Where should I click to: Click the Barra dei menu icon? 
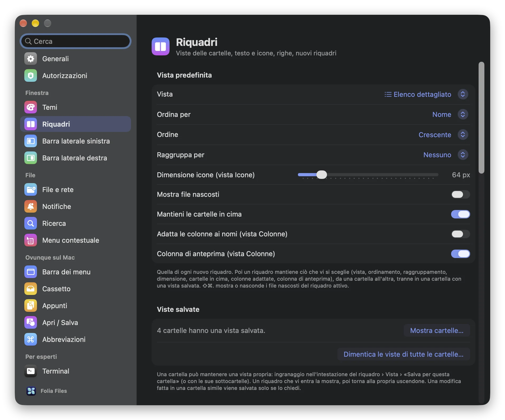(31, 272)
